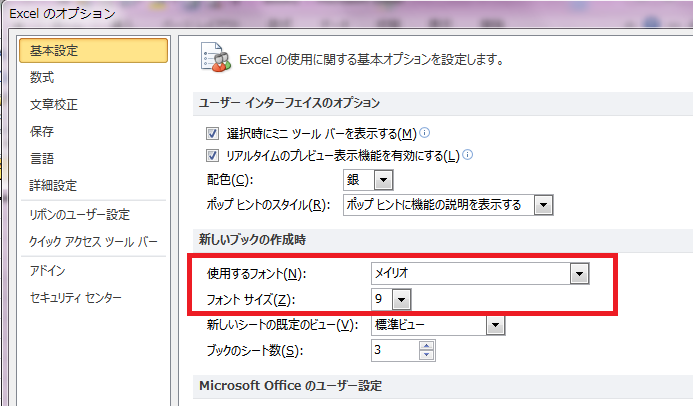Open the 基本設定 category

[x=93, y=50]
